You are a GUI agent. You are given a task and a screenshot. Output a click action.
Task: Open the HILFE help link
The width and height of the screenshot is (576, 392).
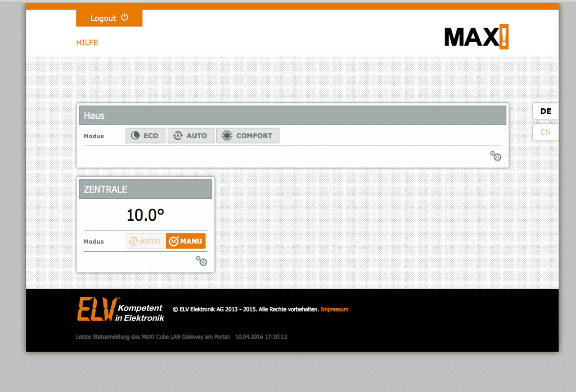(x=87, y=43)
